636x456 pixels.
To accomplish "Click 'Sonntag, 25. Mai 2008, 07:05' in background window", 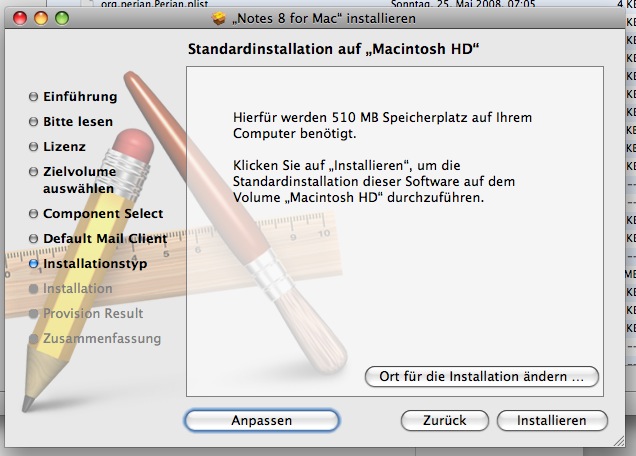I will pos(463,4).
